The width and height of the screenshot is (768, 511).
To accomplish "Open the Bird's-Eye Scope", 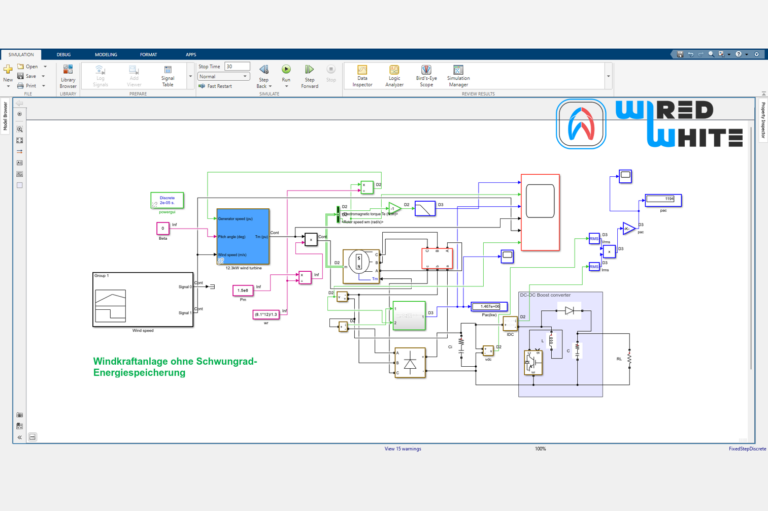I will [x=426, y=76].
